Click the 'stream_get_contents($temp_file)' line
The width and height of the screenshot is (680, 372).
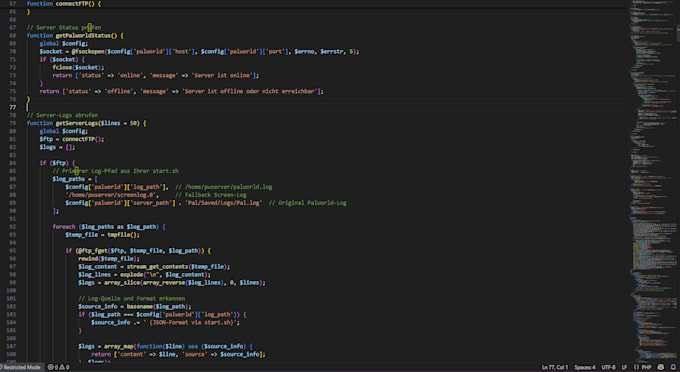coord(154,267)
